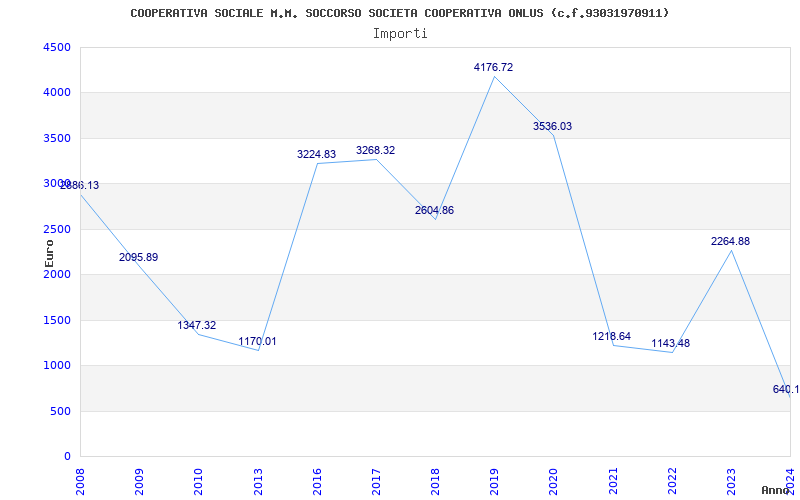Click the 2095.89 data label
800x500 pixels.
tap(139, 258)
